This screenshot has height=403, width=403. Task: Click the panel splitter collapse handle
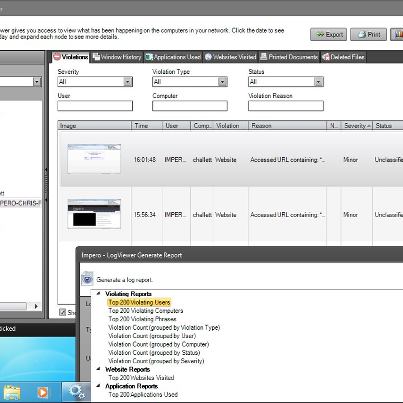tap(46, 186)
